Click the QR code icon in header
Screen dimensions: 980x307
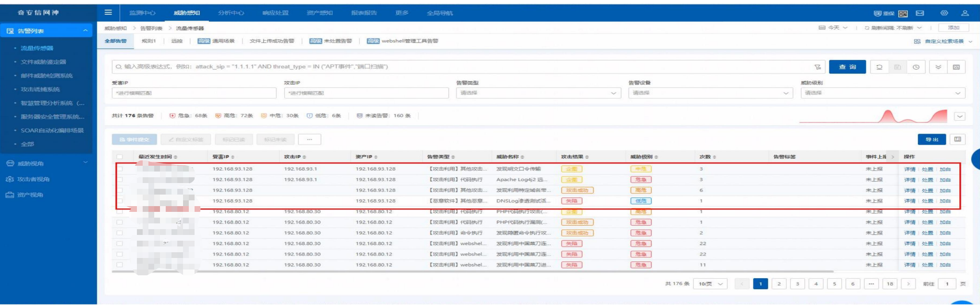(x=903, y=13)
